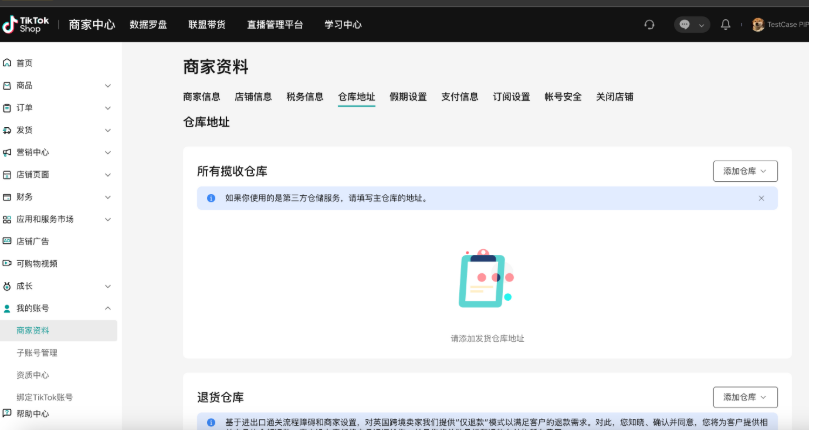Click the user avatar picture
817x430 pixels.
coord(758,24)
